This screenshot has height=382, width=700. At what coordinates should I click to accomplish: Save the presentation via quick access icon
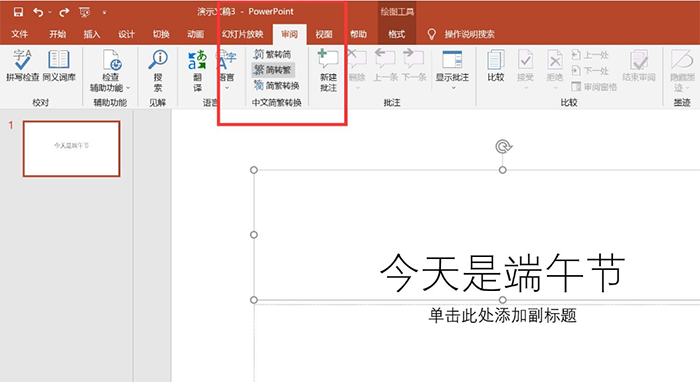pos(18,12)
